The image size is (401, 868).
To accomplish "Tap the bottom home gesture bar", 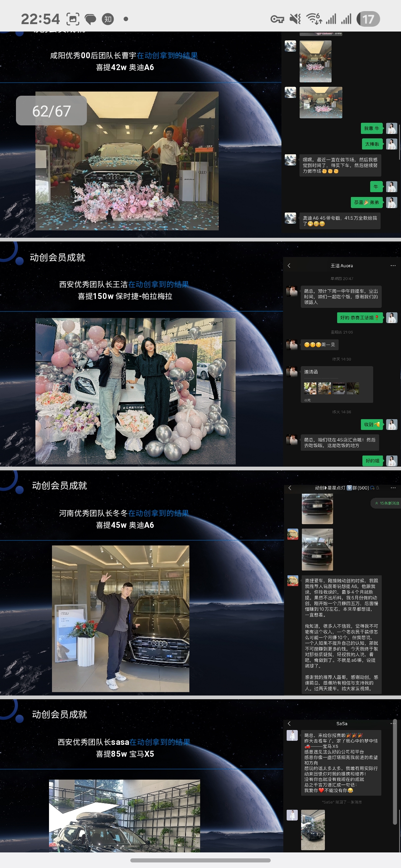I will pyautogui.click(x=200, y=860).
